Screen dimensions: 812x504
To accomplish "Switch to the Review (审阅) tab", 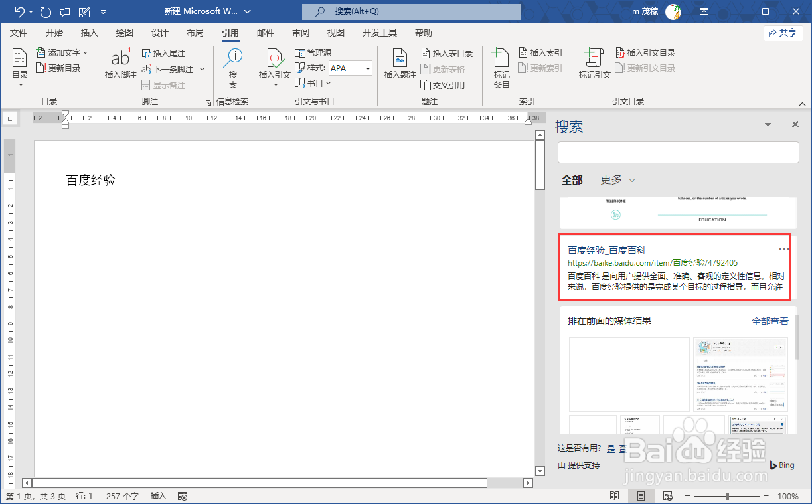I will point(301,33).
